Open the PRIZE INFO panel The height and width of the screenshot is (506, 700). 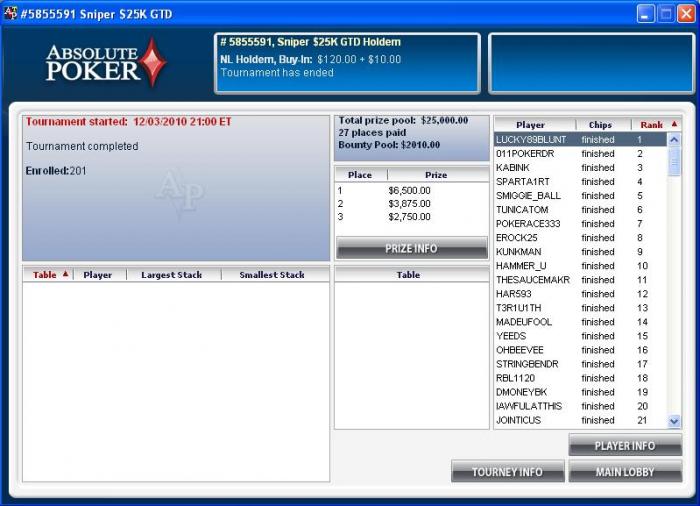[412, 248]
